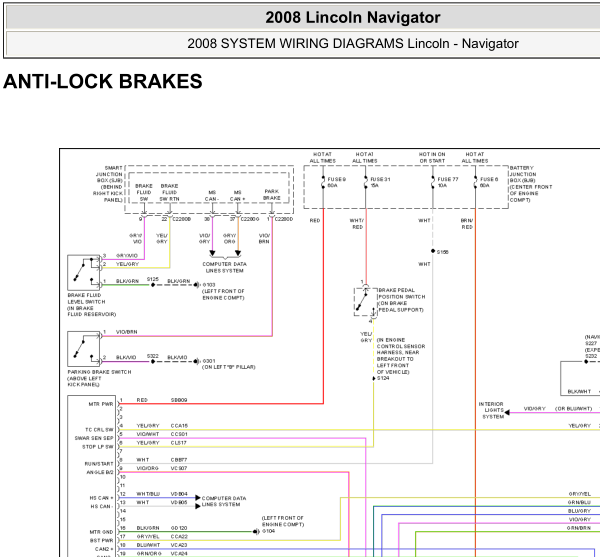This screenshot has width=600, height=557.
Task: Click the 'HOT IN ON OR START' label
Action: (432, 158)
